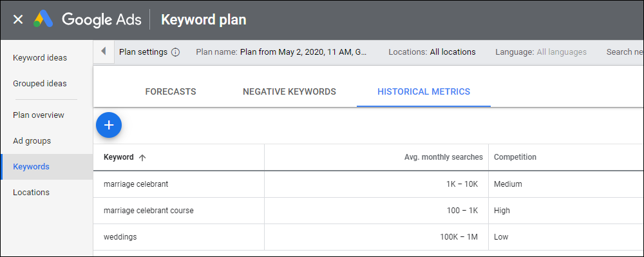Select Ad groups in the sidebar
This screenshot has height=257, width=644.
tap(32, 141)
